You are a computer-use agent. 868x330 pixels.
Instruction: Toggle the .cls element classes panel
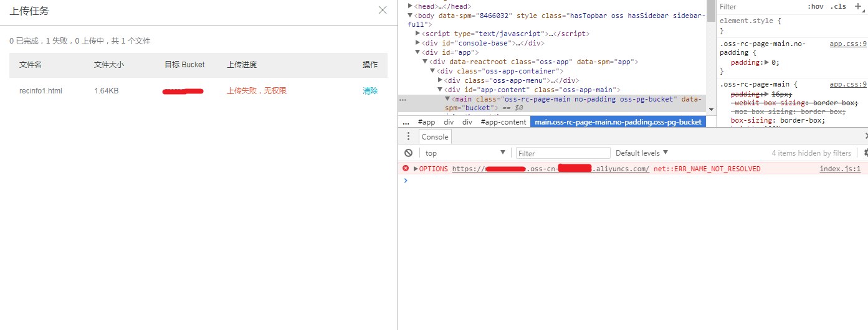pos(839,7)
